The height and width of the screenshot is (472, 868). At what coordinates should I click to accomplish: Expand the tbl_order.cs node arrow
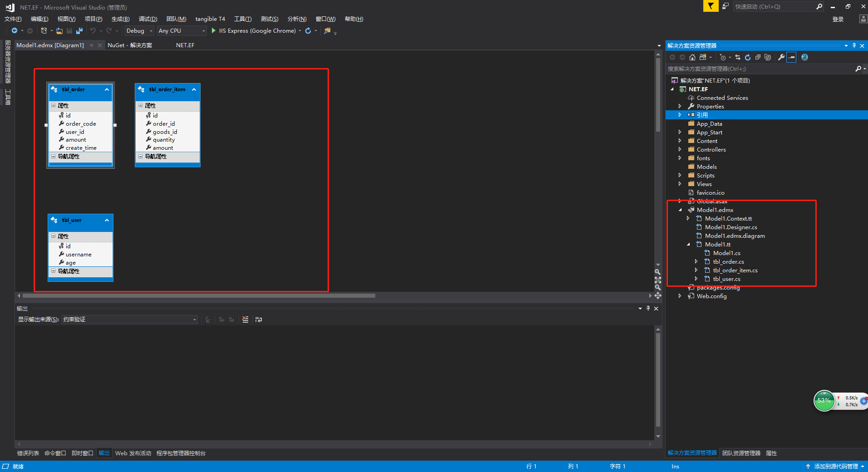point(696,262)
